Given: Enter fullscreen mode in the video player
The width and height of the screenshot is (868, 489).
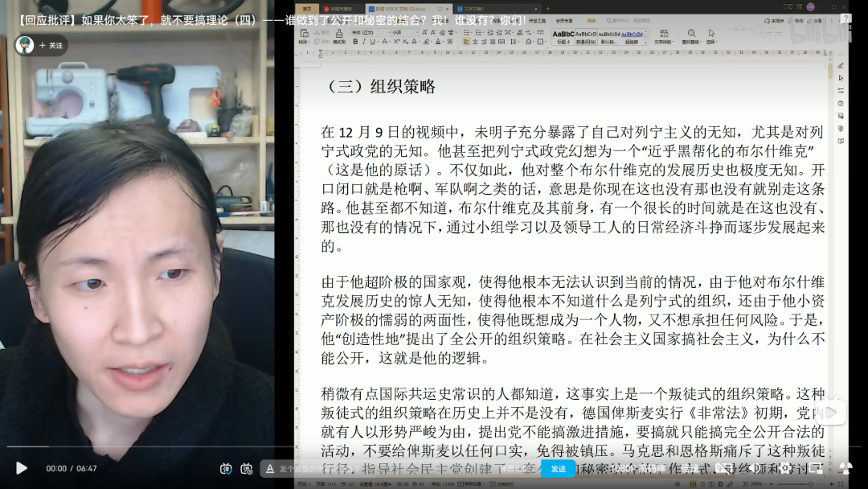Looking at the screenshot, I should [845, 469].
